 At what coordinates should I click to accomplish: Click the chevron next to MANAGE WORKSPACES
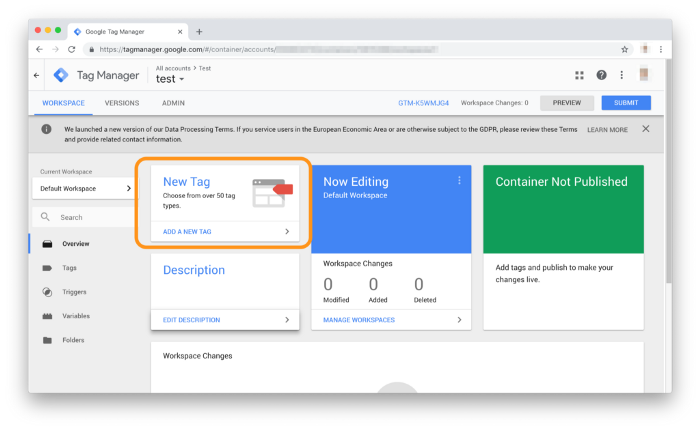point(459,320)
